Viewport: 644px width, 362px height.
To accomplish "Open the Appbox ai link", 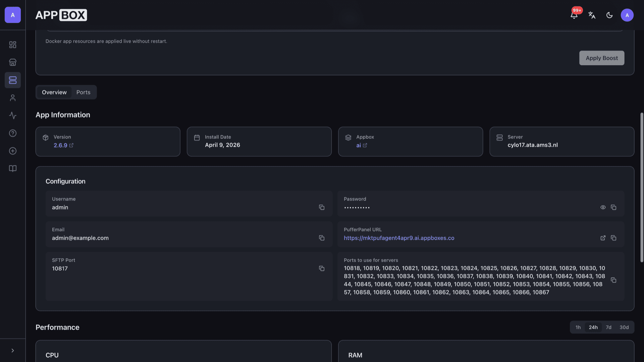I will click(x=362, y=145).
